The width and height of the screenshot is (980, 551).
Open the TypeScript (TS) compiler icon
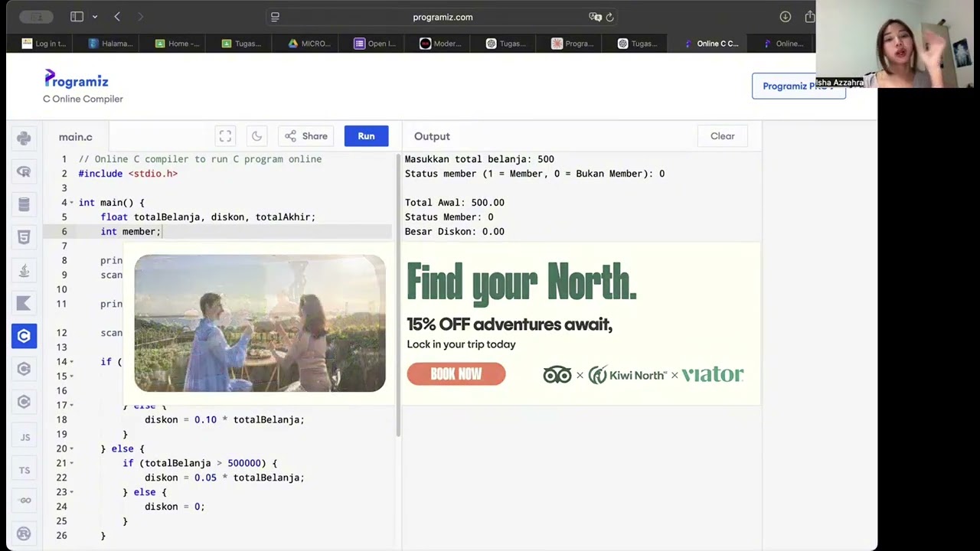(x=24, y=470)
